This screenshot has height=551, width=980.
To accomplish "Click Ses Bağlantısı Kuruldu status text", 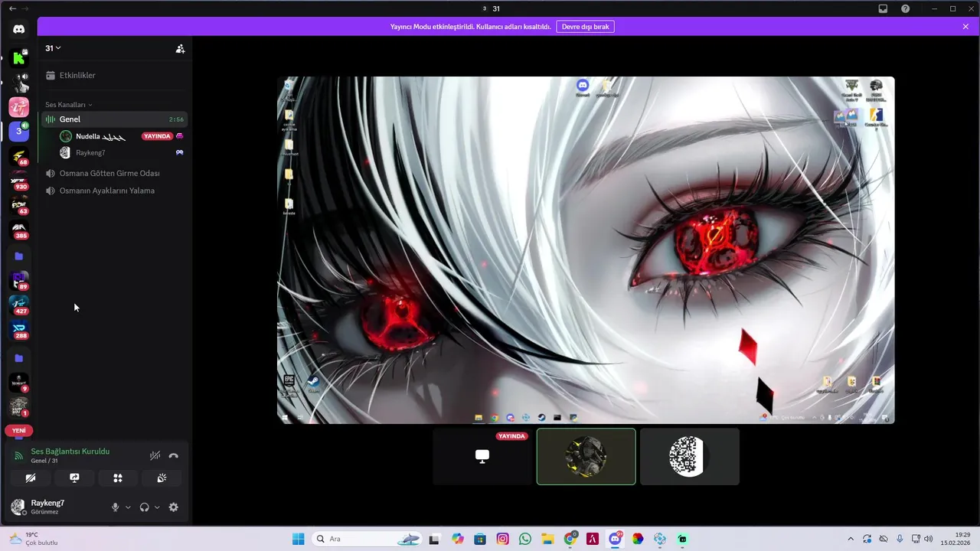I will 70,452.
